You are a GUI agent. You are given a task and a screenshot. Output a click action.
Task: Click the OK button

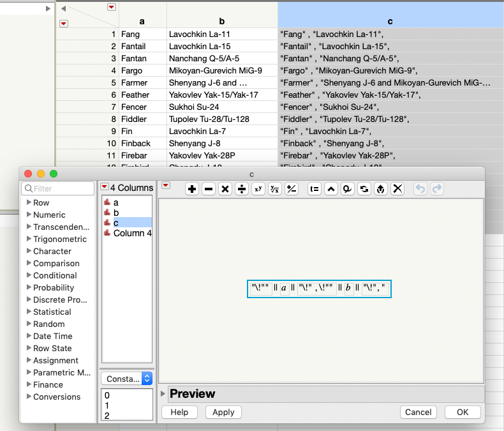click(x=463, y=412)
